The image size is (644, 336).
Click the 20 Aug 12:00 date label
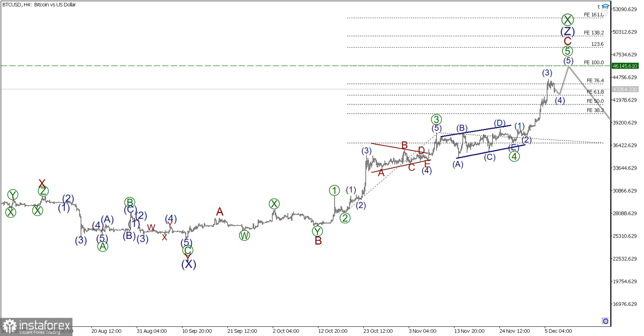point(106,331)
